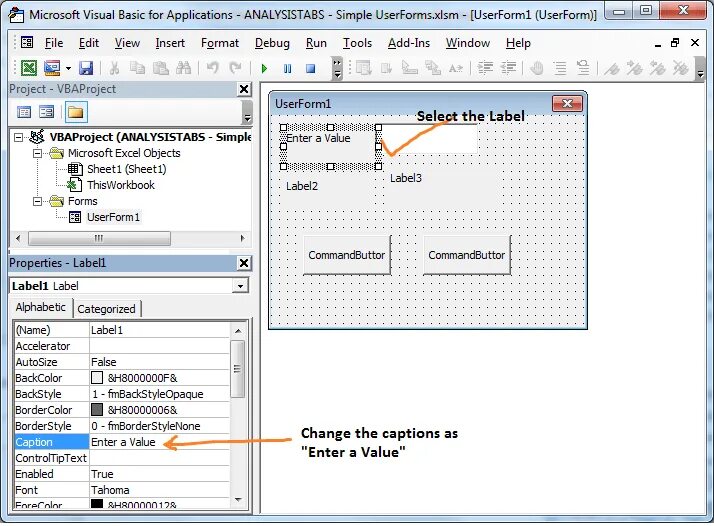Open Standard toolbar overflow options

[x=337, y=69]
